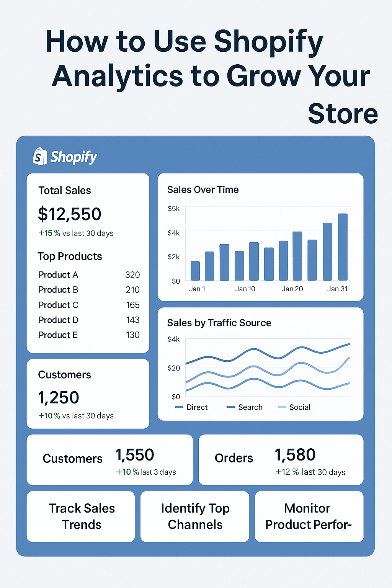
Task: Select the Product C row
Action: 89,305
